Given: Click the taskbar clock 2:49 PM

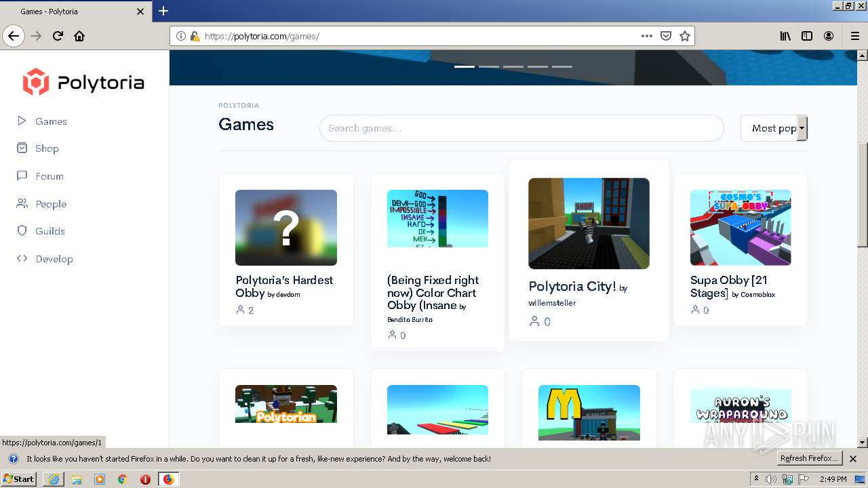Looking at the screenshot, I should tap(833, 479).
